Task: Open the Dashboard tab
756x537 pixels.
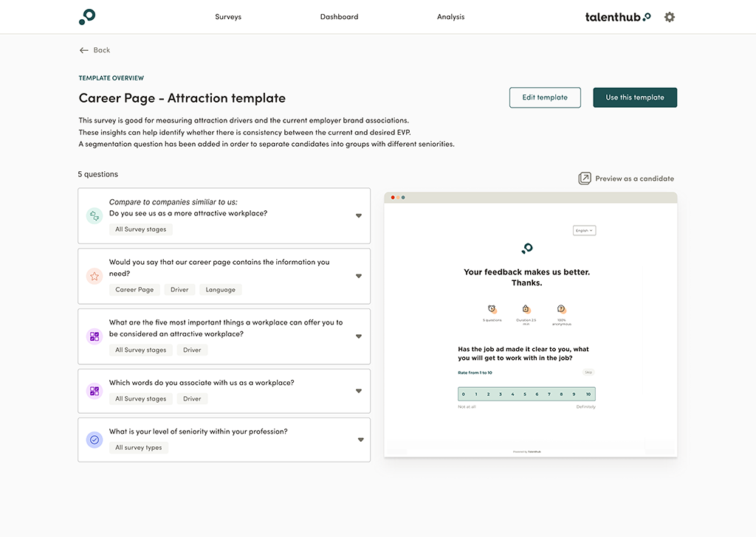Action: tap(339, 17)
